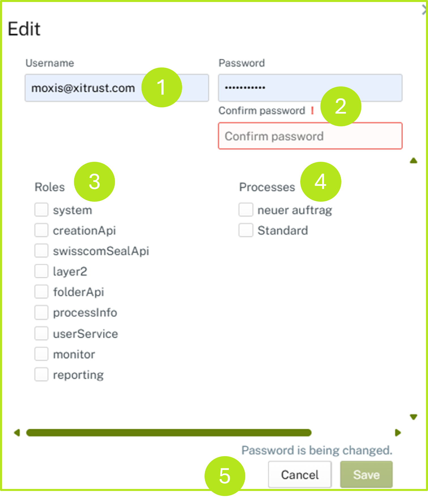This screenshot has height=504, width=428.
Task: Tick the reporting role checkbox
Action: coord(41,375)
